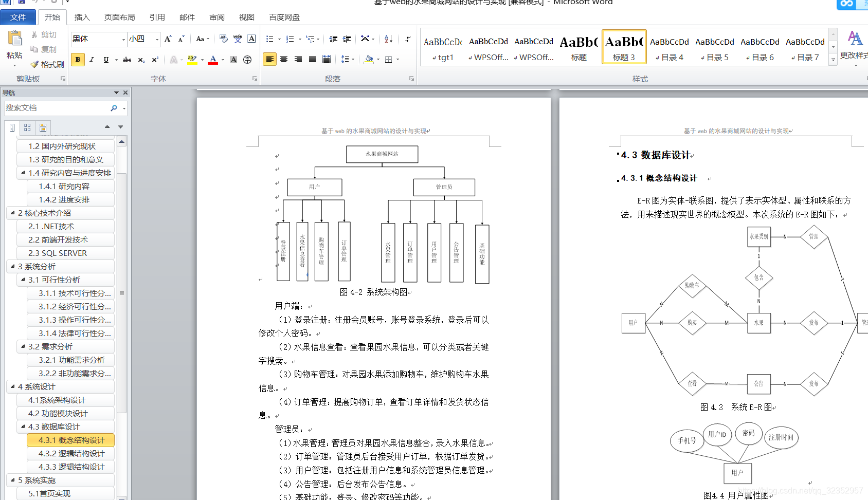Switch to the Review (审阅) tab
The width and height of the screenshot is (868, 500).
tap(216, 17)
